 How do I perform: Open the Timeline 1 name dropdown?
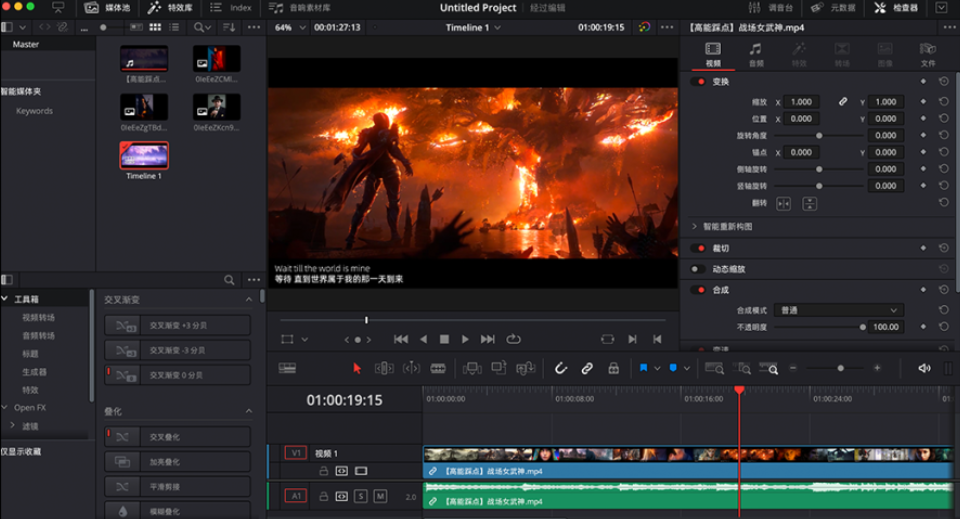473,28
